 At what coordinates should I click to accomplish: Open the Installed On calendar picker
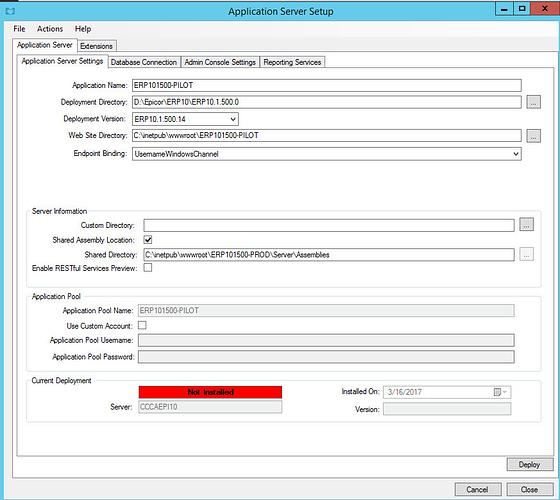tap(500, 392)
